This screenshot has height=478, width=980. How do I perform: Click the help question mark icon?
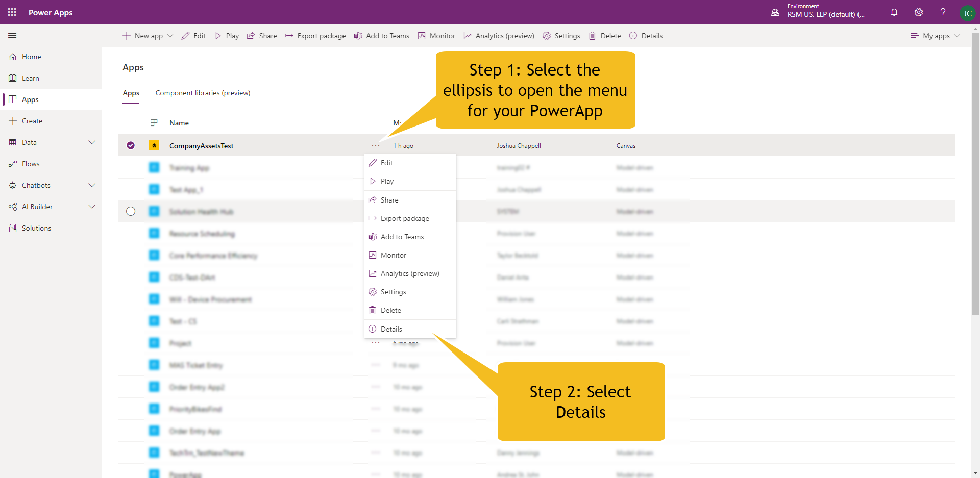click(x=943, y=12)
